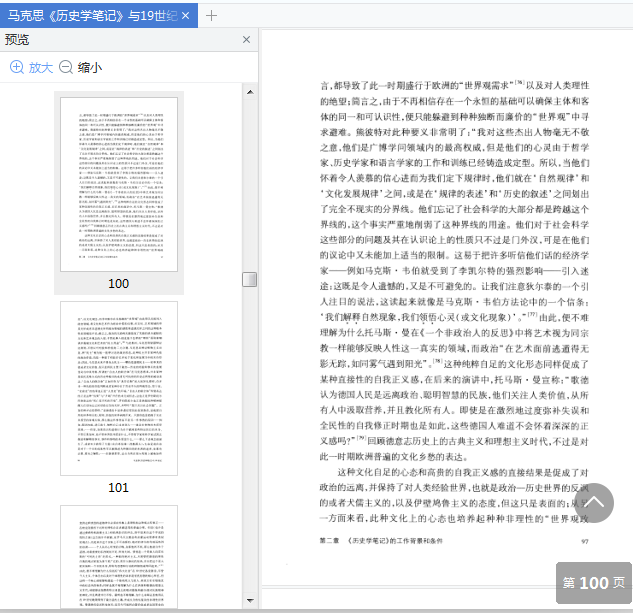The image size is (633, 613).
Task: Click the printed page number 97
Action: pos(585,541)
